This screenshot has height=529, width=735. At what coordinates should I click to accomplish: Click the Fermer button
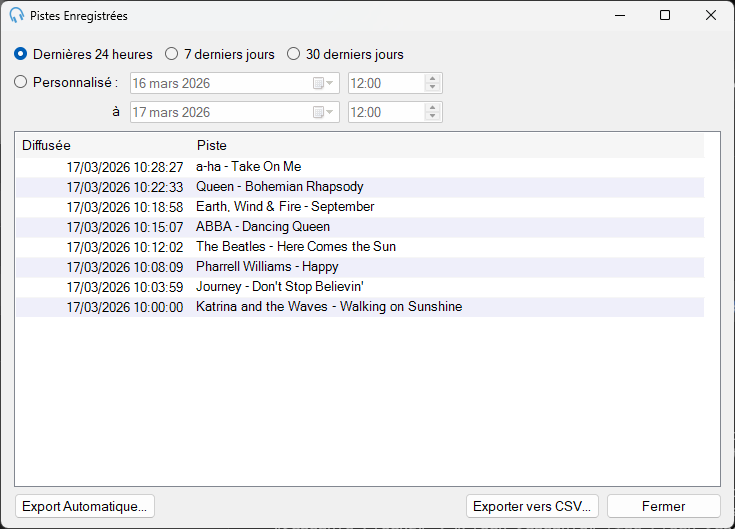pos(663,506)
